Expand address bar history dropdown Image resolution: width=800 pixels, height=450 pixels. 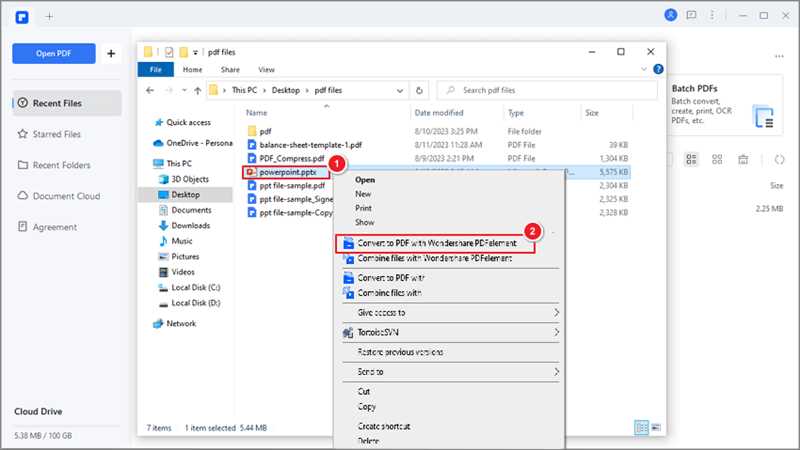[x=399, y=91]
